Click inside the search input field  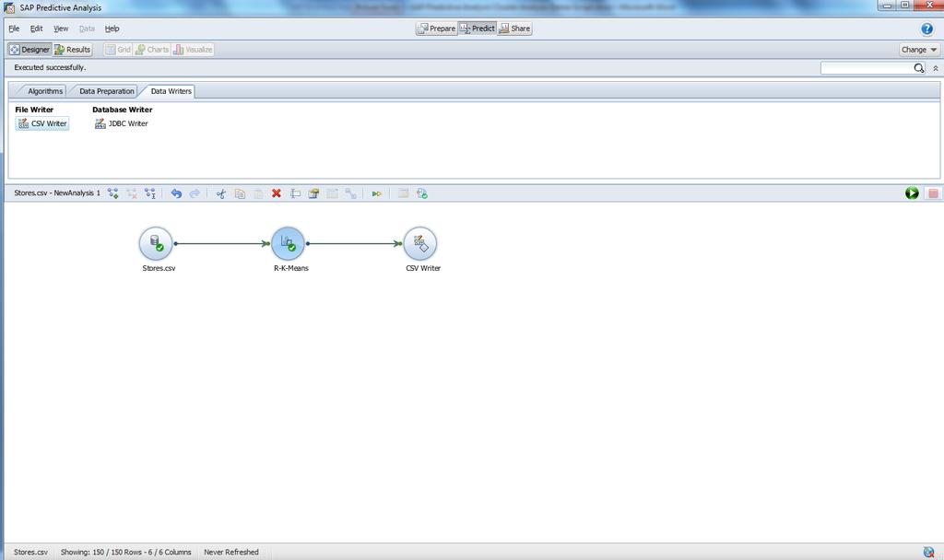coord(867,68)
